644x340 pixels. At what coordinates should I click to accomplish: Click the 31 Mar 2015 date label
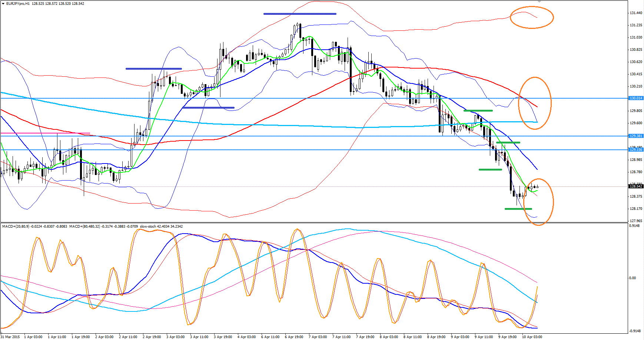[10, 337]
